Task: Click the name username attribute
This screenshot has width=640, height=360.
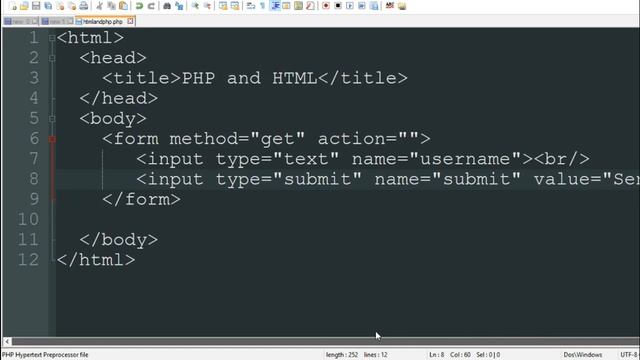Action: pyautogui.click(x=437, y=159)
